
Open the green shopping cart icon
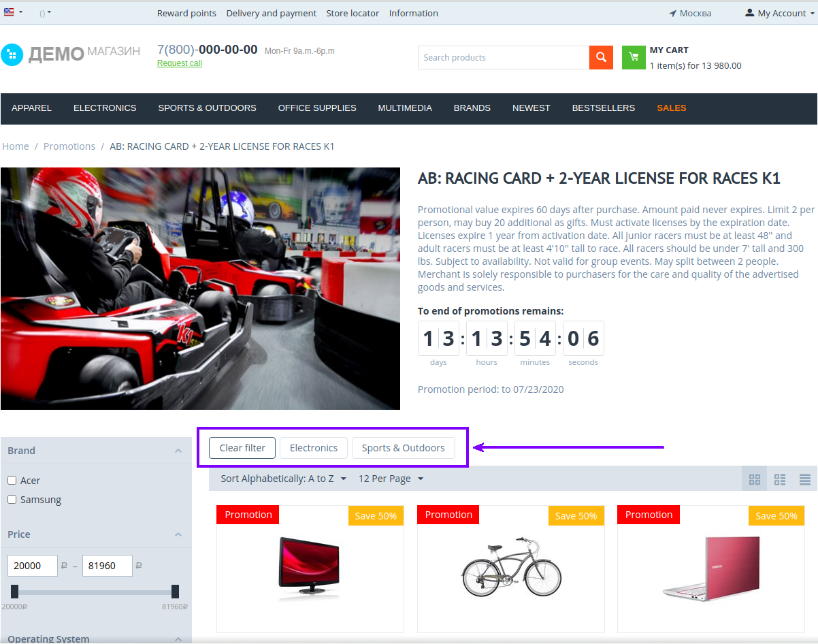click(x=634, y=58)
